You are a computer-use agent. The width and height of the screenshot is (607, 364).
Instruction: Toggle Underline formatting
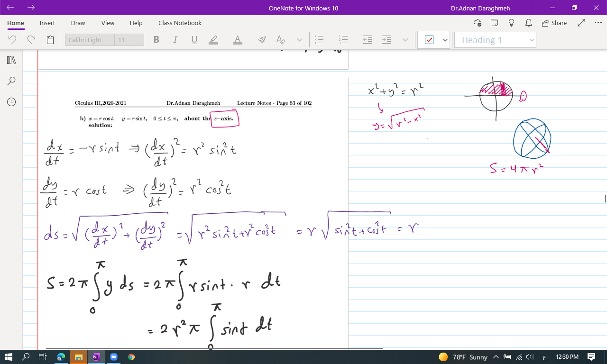click(194, 40)
